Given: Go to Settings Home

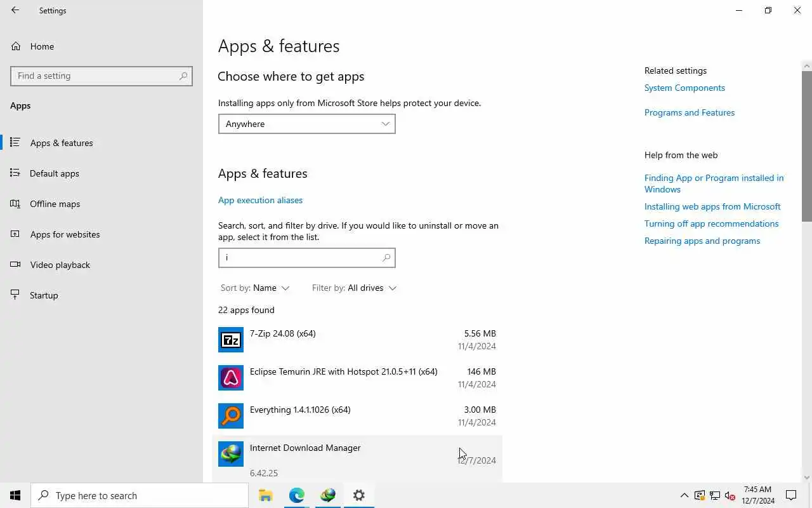Looking at the screenshot, I should (101, 46).
